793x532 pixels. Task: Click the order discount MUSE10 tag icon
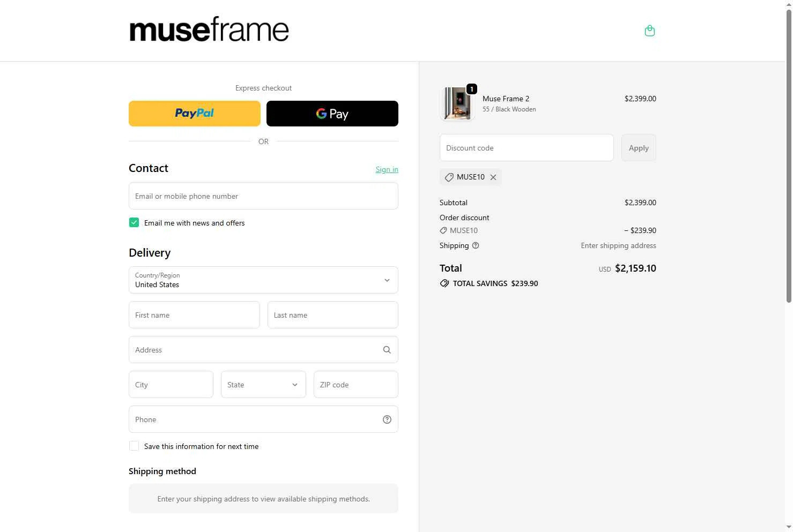pyautogui.click(x=443, y=230)
